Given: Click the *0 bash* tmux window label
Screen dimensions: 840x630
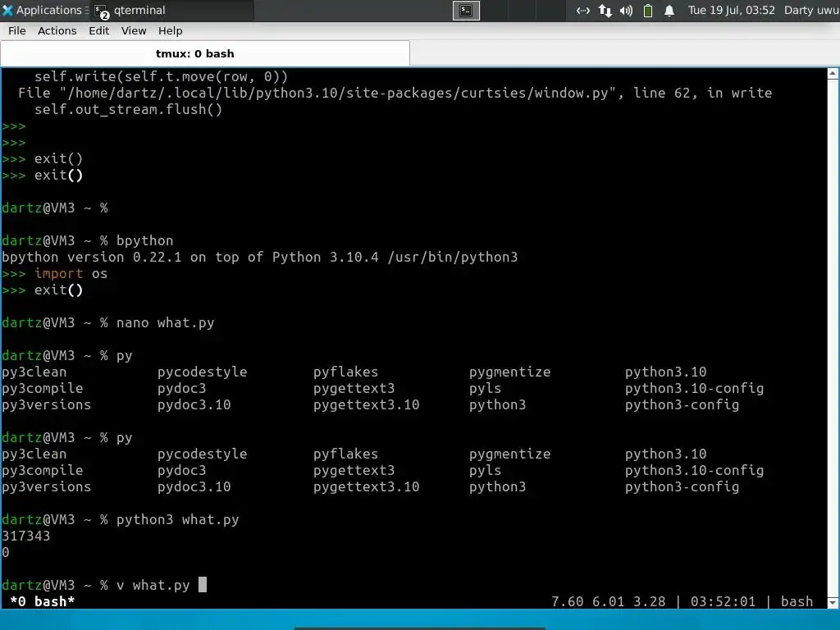Looking at the screenshot, I should pos(43,601).
